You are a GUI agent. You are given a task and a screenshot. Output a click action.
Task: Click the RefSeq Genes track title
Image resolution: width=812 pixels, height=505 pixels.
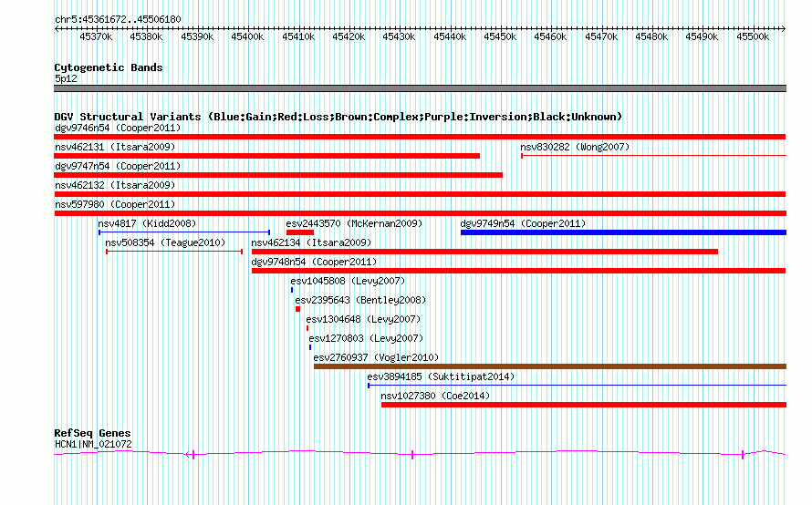[x=92, y=433]
